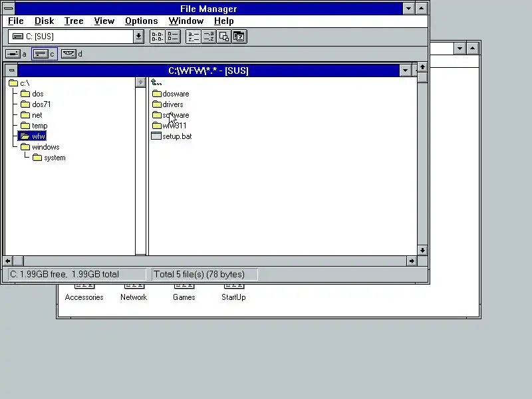Open the Disk menu
The height and width of the screenshot is (399, 532).
coord(44,21)
